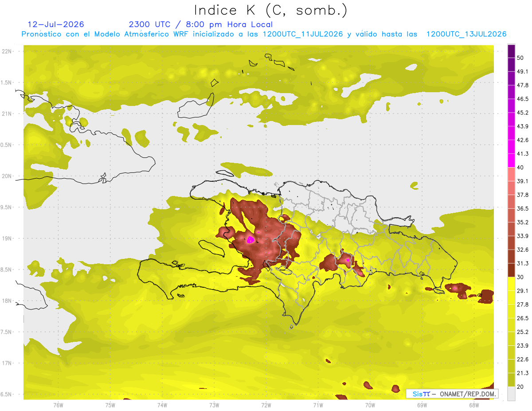This screenshot has width=532, height=411.
Task: Click the Gonâve island outline west of Haiti
Action: pyautogui.click(x=211, y=247)
